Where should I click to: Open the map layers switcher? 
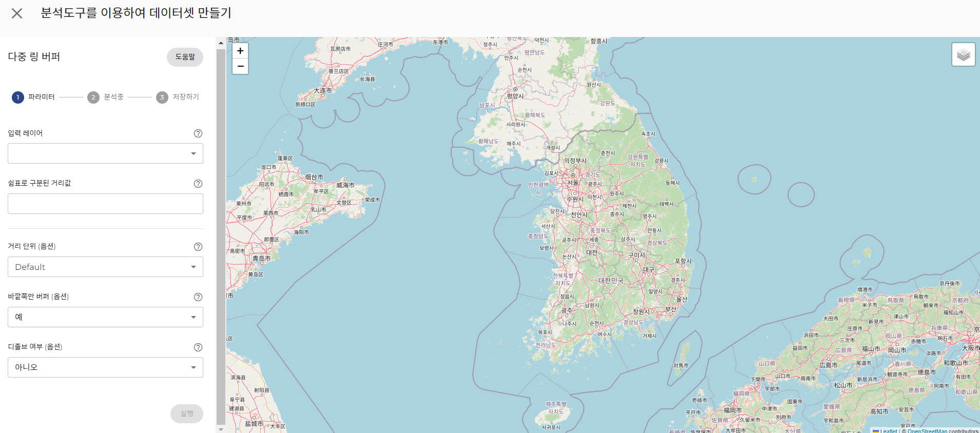point(963,54)
